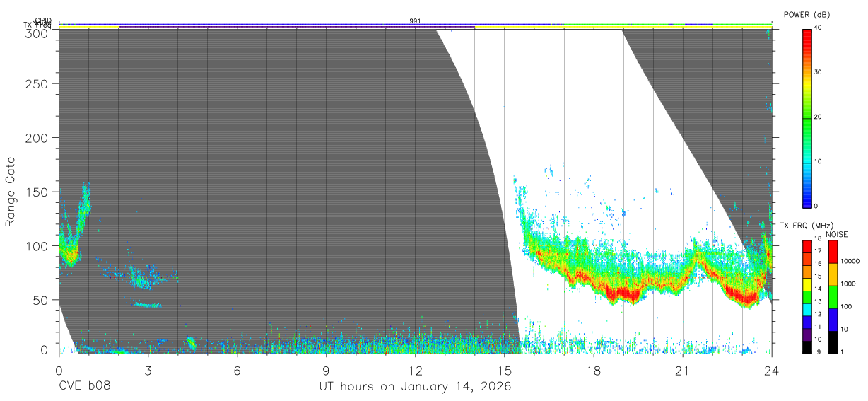Click the "UT hours on January 14, 2026" title
Screen dimensions: 868x401
[415, 388]
